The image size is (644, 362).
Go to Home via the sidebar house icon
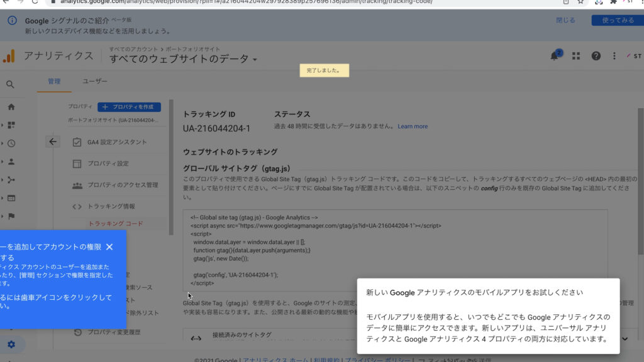(x=11, y=107)
